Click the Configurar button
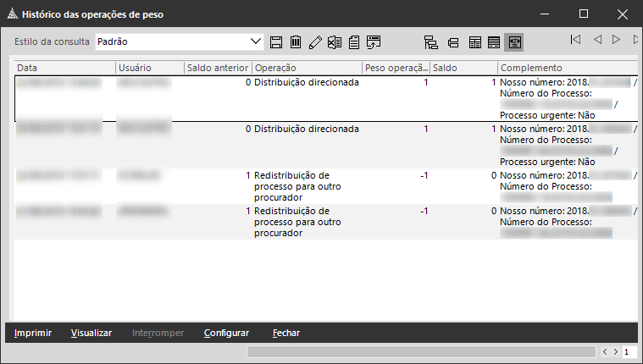Screen dimensions: 643x364 click(226, 333)
